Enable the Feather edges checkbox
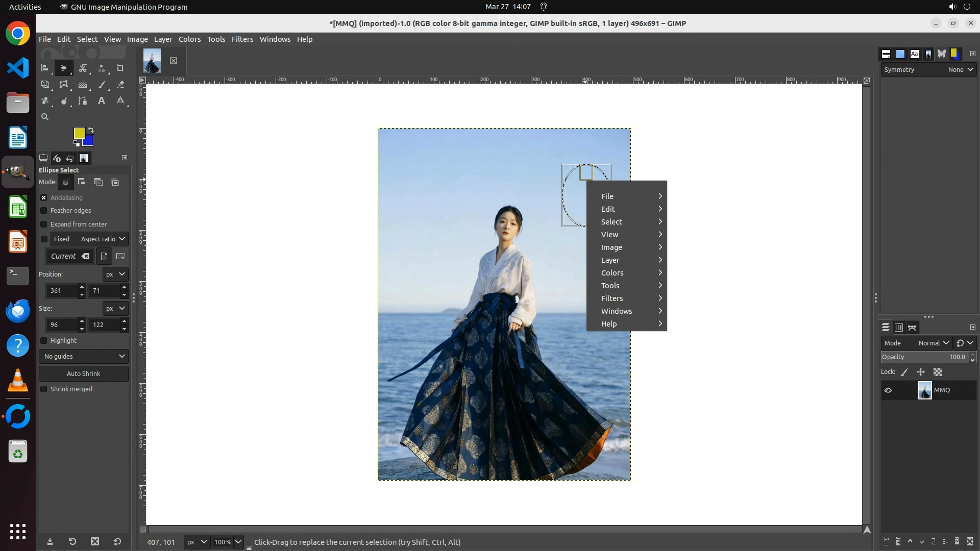The image size is (980, 551). 44,211
